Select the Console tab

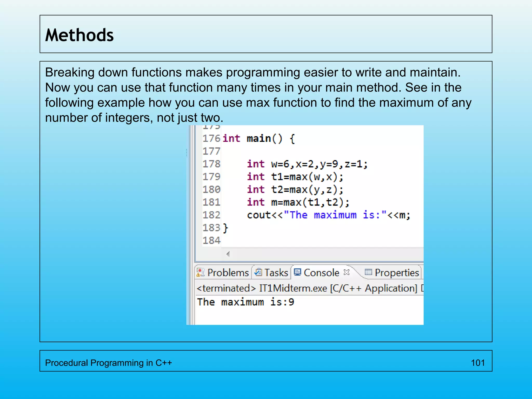point(321,272)
